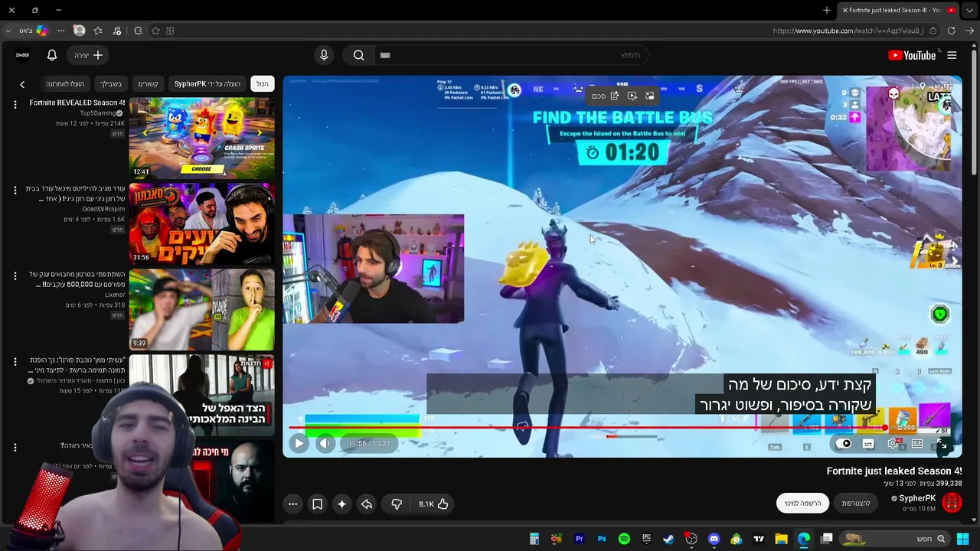Select the 'בשבילך' filter chip

(110, 84)
